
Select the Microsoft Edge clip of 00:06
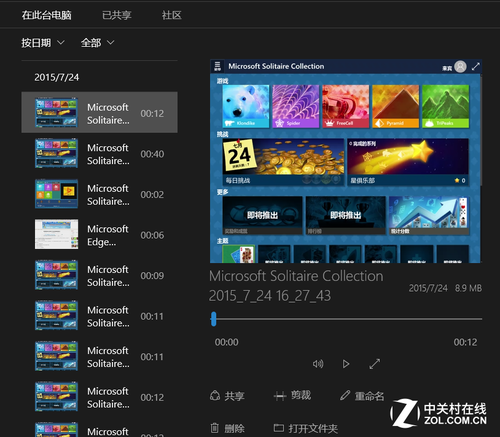[x=99, y=235]
